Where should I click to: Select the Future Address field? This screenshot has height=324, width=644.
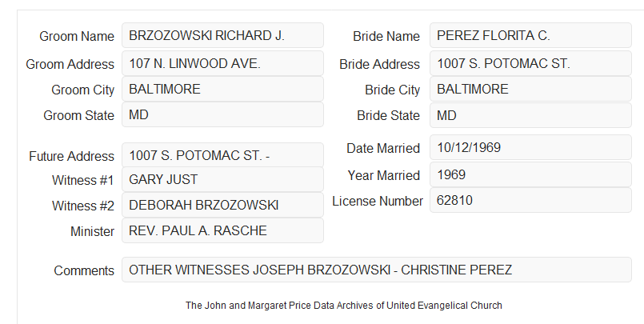[x=222, y=155]
